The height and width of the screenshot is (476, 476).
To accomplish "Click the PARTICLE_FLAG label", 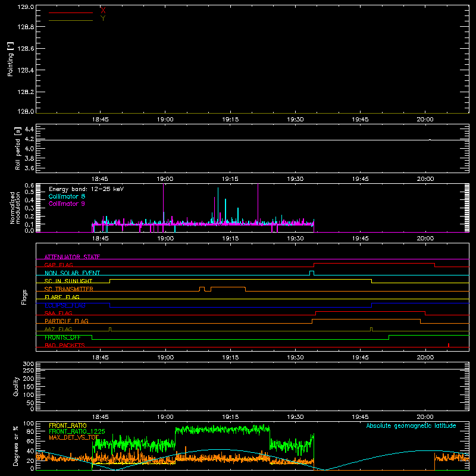I will click(67, 321).
